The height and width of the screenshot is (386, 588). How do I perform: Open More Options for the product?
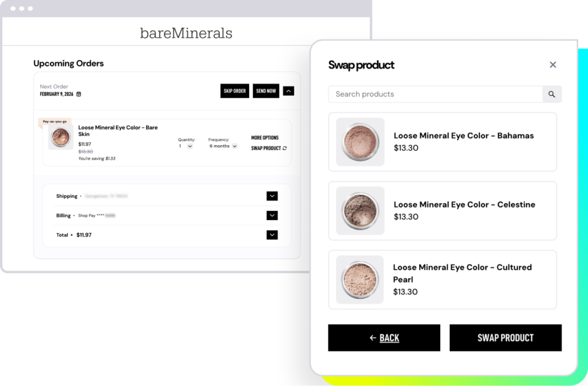tap(265, 138)
